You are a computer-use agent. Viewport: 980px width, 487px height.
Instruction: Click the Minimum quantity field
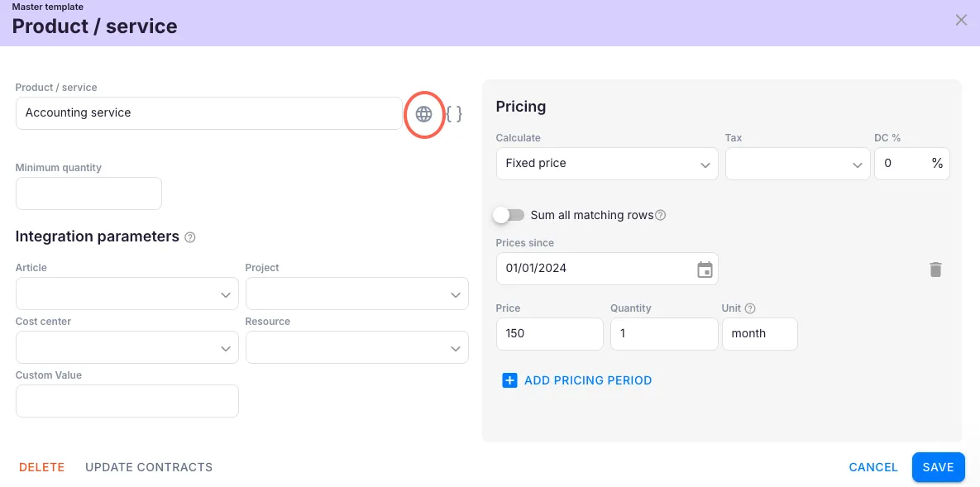coord(88,193)
